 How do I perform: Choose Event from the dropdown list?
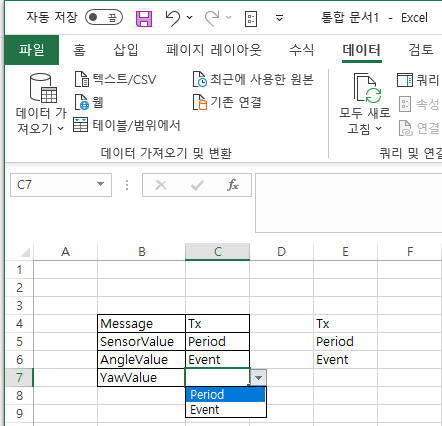[226, 410]
